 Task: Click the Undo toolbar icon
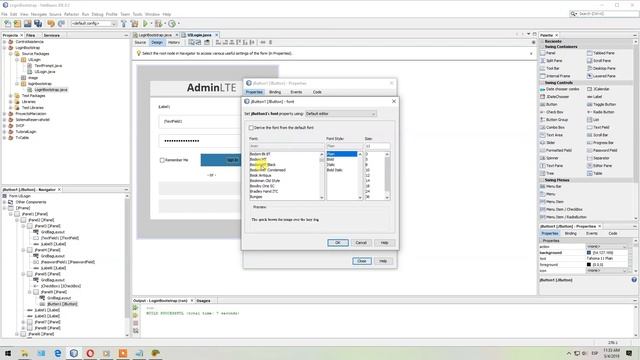51,24
